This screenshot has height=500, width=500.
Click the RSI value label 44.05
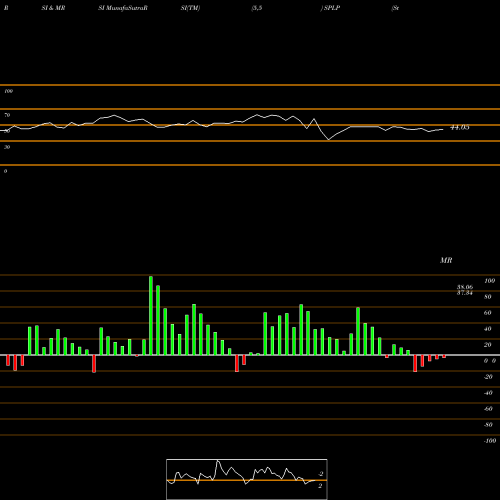[460, 127]
